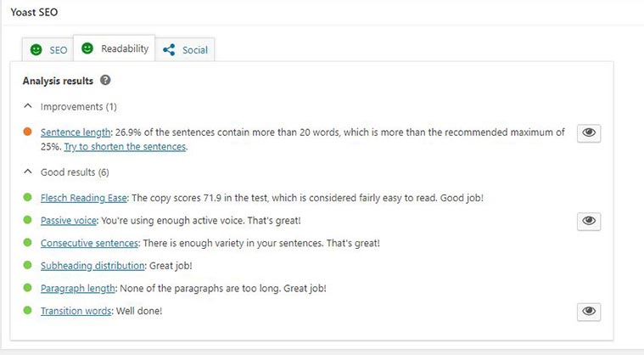The width and height of the screenshot is (644, 355).
Task: Click the Analysis results heading
Action: [x=59, y=81]
